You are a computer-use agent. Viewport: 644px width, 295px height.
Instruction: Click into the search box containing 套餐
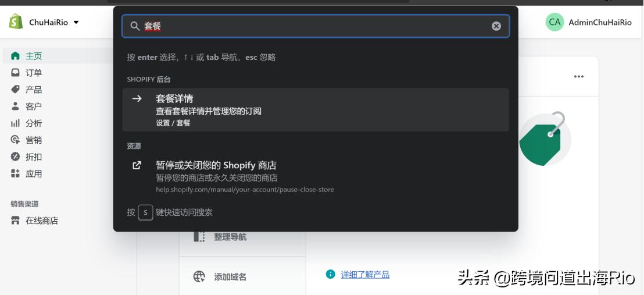coord(316,26)
